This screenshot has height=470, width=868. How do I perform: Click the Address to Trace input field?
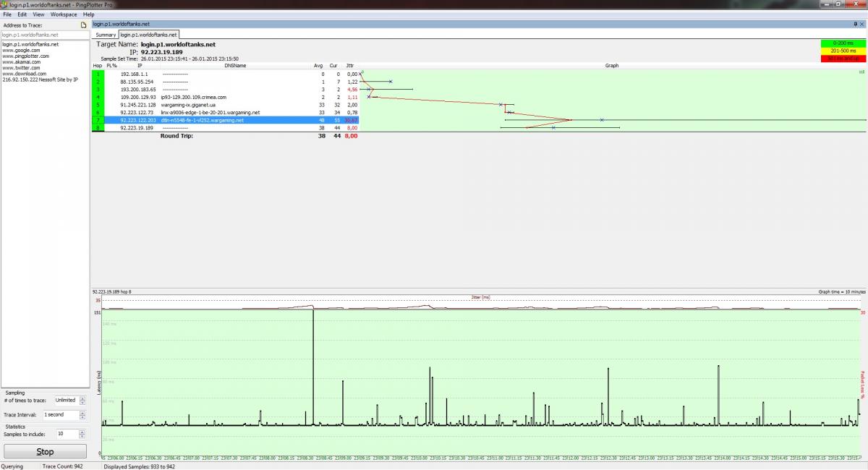[43, 34]
